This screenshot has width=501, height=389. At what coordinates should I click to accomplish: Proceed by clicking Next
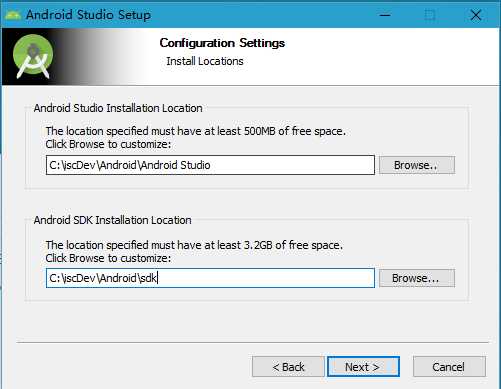tap(363, 367)
